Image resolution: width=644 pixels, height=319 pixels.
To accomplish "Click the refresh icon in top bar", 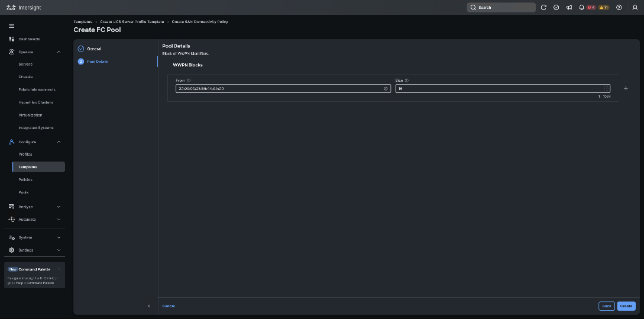I will 543,8.
